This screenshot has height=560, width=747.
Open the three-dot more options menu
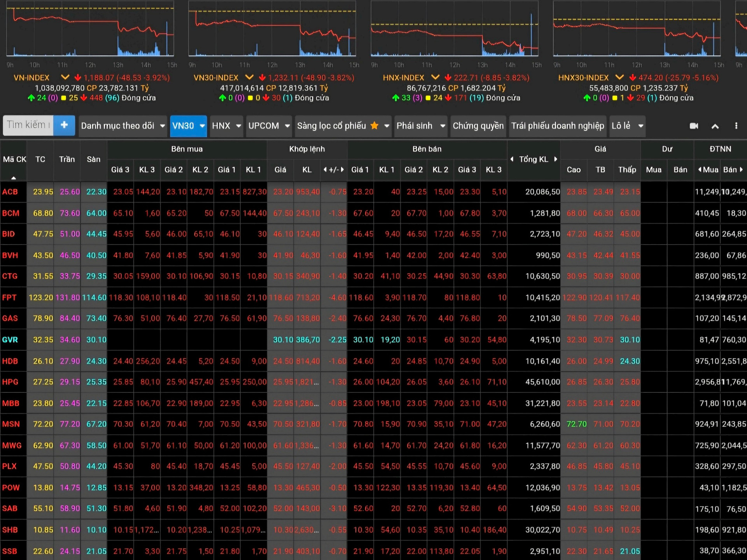pos(736,126)
